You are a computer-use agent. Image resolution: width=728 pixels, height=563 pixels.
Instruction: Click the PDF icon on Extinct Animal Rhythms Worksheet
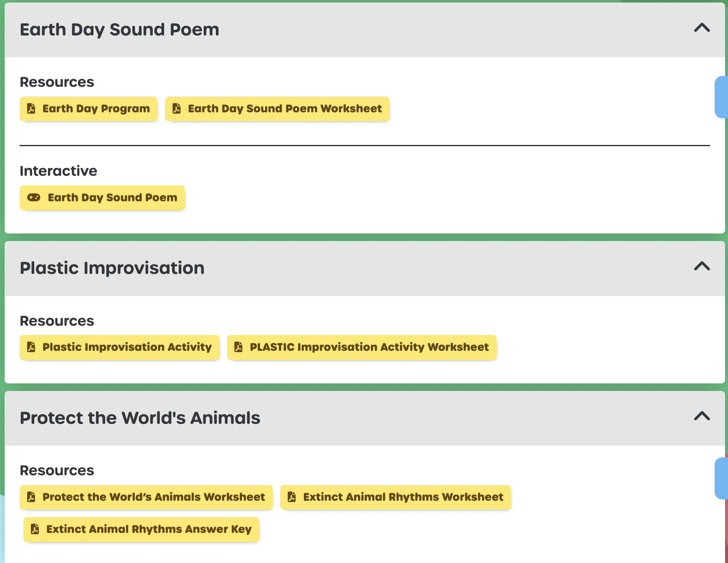coord(292,497)
